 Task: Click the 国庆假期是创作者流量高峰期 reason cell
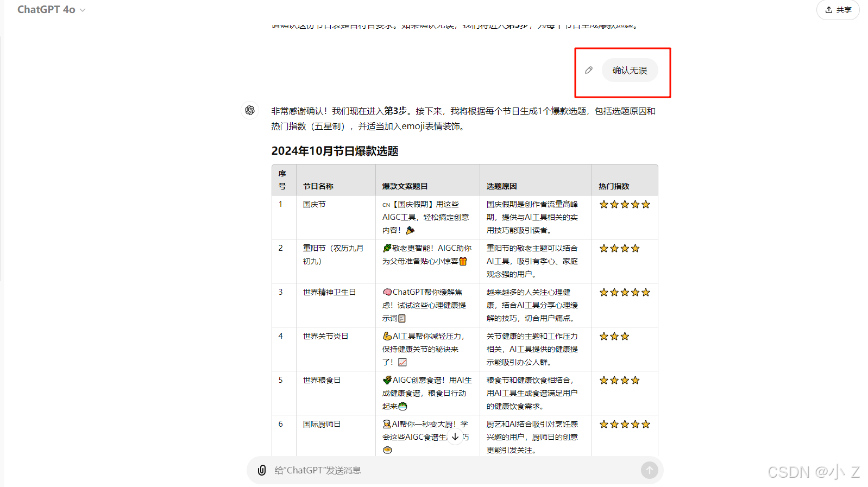pyautogui.click(x=536, y=217)
